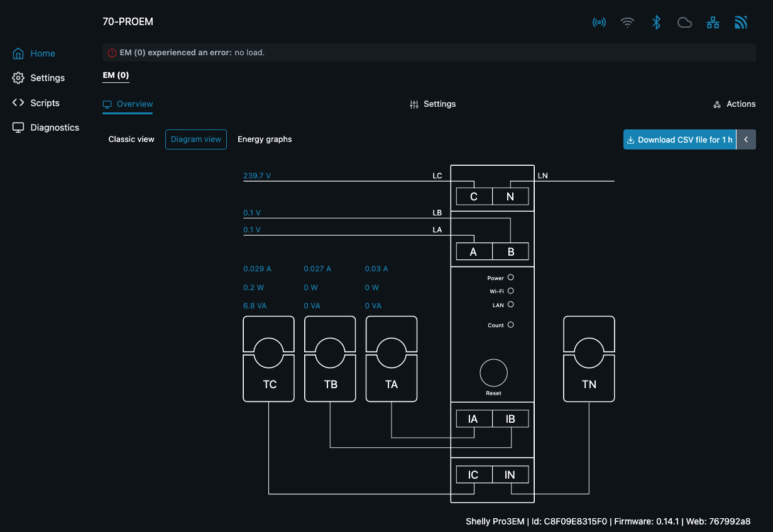773x532 pixels.
Task: Open Settings in the left sidebar
Action: coord(47,78)
